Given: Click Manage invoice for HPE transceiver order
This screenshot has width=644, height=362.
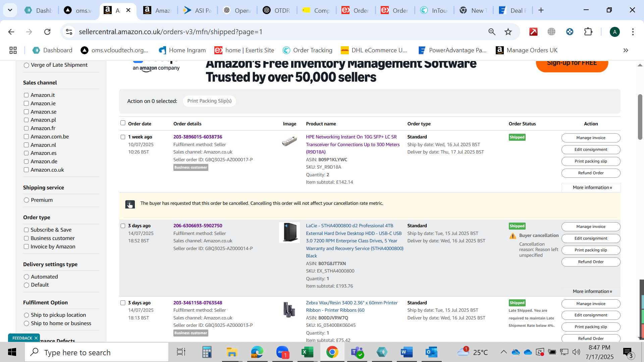Looking at the screenshot, I should pos(591,138).
